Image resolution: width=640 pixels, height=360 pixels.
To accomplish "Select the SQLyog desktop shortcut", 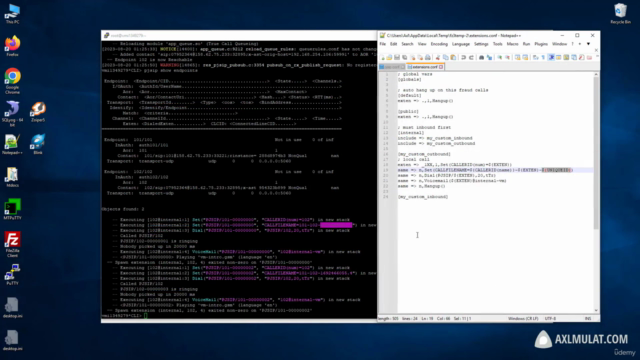I will [13, 114].
